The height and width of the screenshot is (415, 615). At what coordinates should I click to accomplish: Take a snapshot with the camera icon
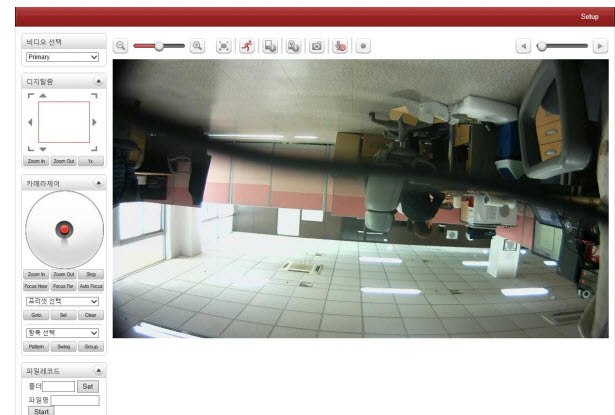pyautogui.click(x=317, y=46)
